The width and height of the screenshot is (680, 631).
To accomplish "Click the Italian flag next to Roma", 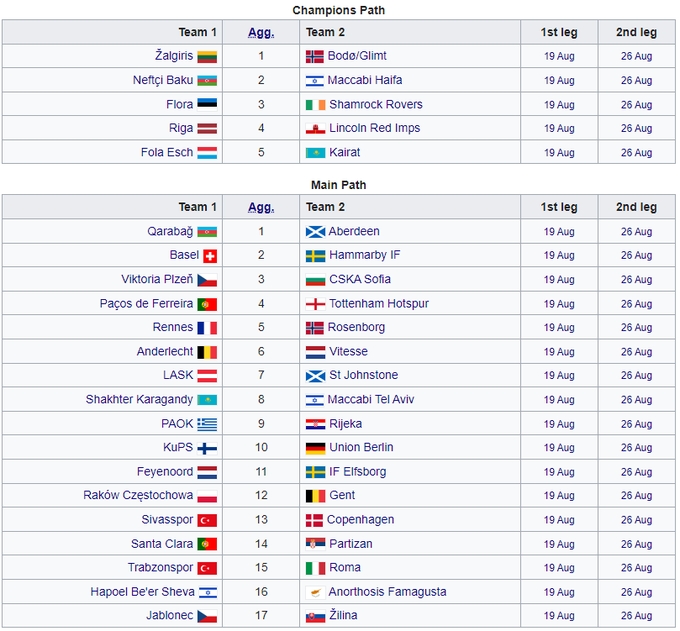I will [x=314, y=568].
